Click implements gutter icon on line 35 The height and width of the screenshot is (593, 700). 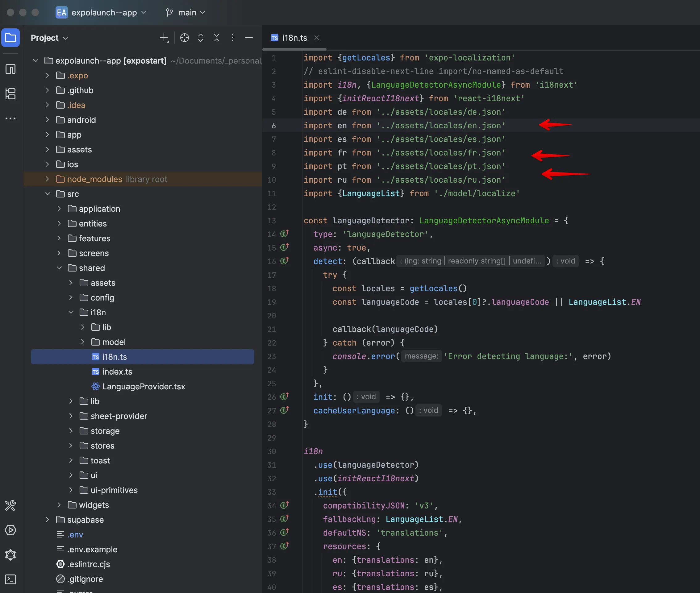(x=285, y=519)
